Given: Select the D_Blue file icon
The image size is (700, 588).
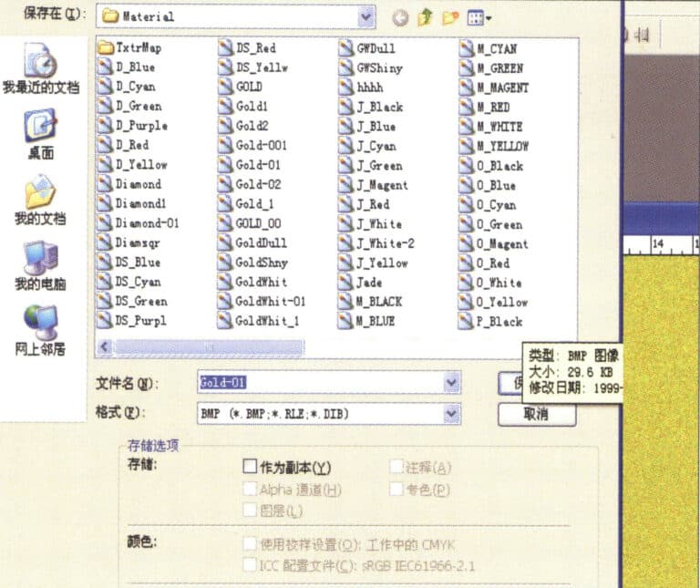Looking at the screenshot, I should pyautogui.click(x=105, y=67).
